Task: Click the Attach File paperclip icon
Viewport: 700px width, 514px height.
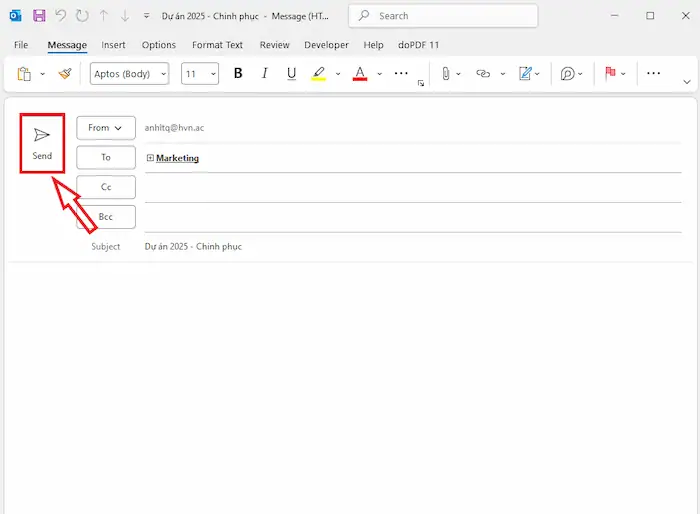Action: point(446,73)
